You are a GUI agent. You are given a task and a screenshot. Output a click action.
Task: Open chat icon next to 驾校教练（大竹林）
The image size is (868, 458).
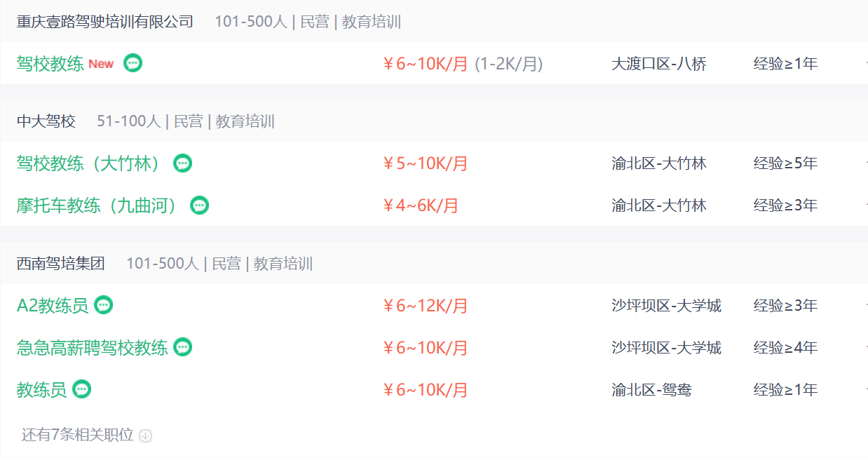tap(182, 163)
